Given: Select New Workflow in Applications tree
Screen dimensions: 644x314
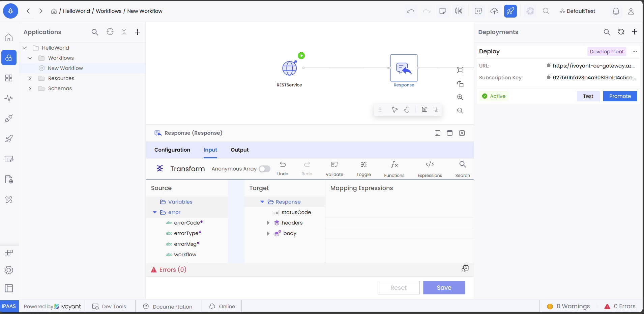Looking at the screenshot, I should pyautogui.click(x=65, y=68).
